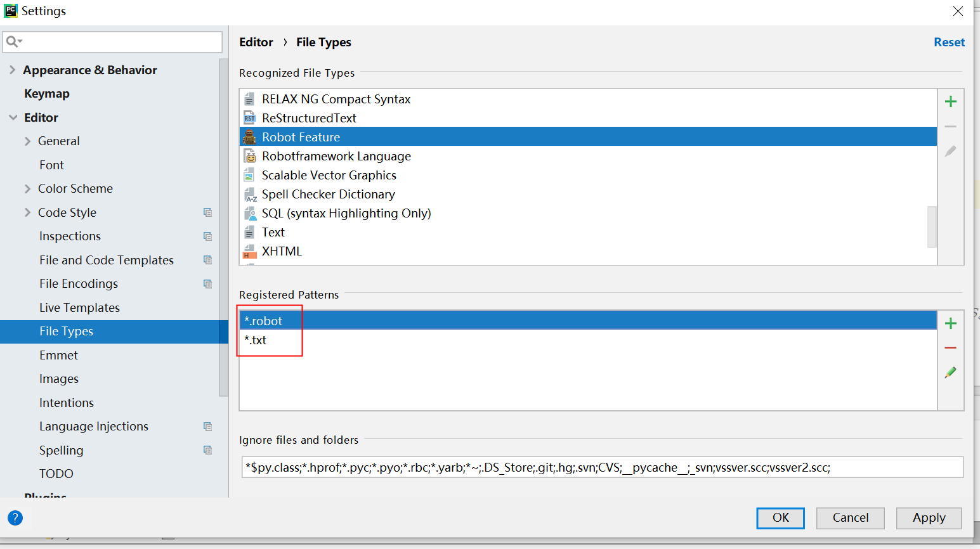Open the File Encodings settings page
980x549 pixels.
pos(79,284)
